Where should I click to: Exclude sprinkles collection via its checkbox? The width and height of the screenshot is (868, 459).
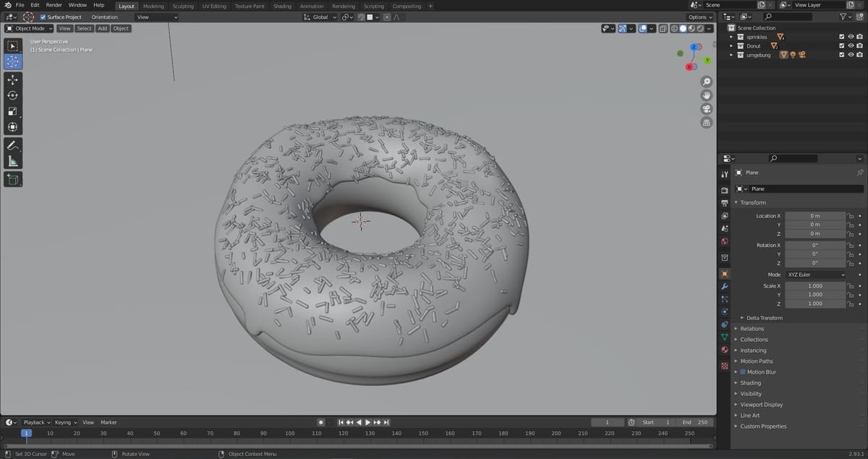(x=841, y=37)
